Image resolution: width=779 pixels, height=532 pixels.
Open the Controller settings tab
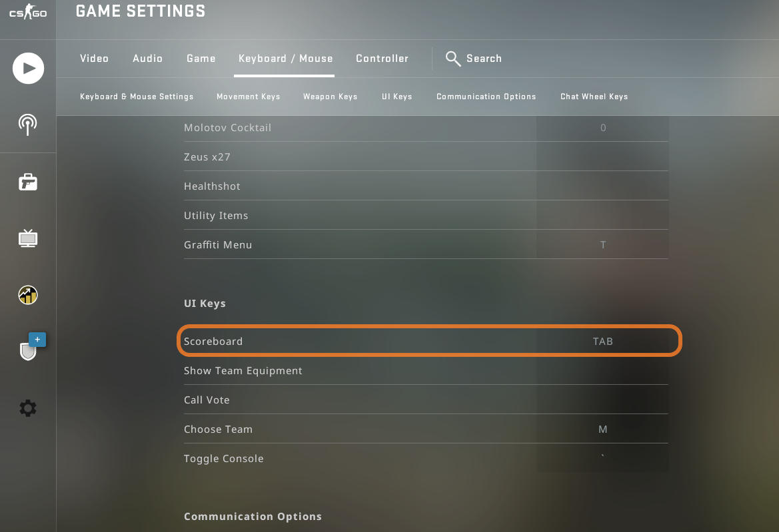pyautogui.click(x=382, y=59)
